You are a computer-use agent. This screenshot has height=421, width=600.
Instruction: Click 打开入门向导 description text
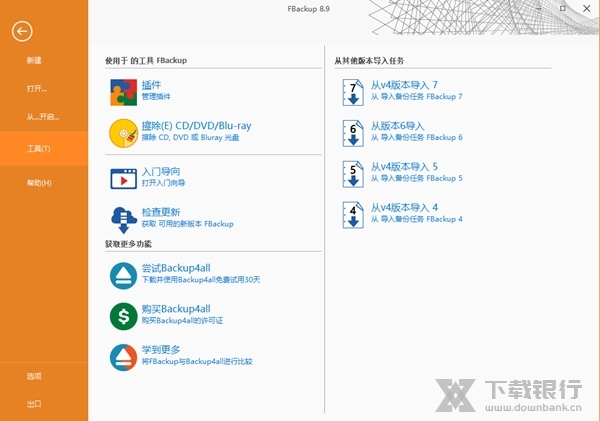point(163,183)
